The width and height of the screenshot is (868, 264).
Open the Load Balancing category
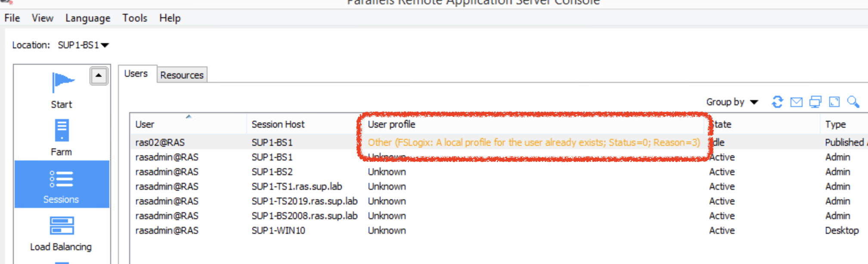pyautogui.click(x=62, y=233)
